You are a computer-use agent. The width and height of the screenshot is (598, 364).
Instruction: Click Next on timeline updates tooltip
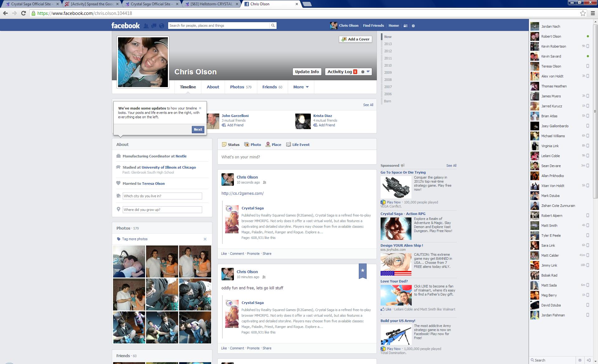click(198, 129)
